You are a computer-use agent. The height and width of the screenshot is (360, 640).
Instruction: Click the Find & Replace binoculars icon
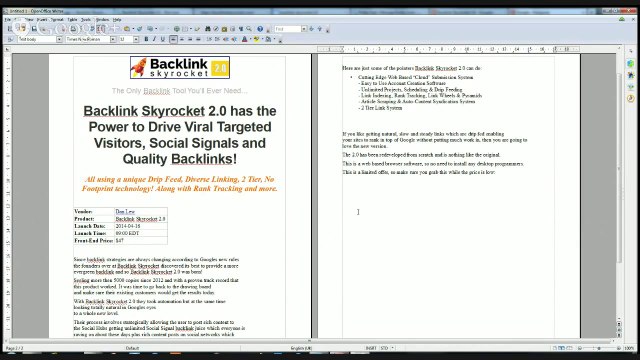coord(207,29)
